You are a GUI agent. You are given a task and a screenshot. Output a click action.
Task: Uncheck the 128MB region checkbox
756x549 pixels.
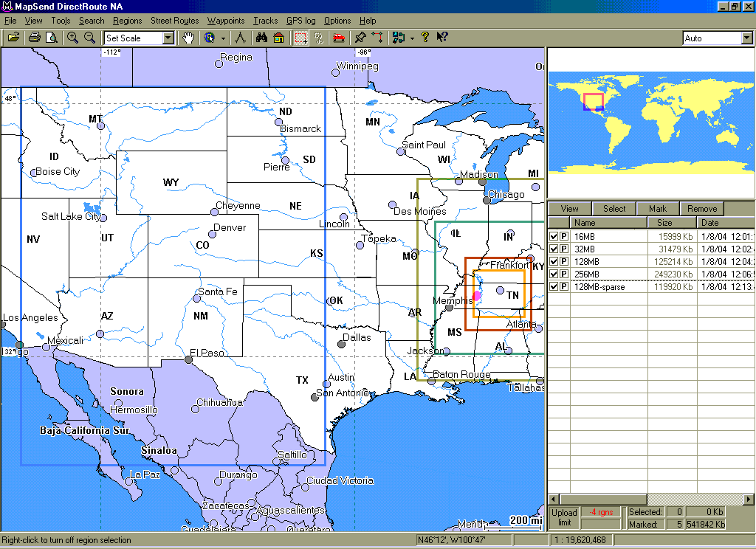554,262
